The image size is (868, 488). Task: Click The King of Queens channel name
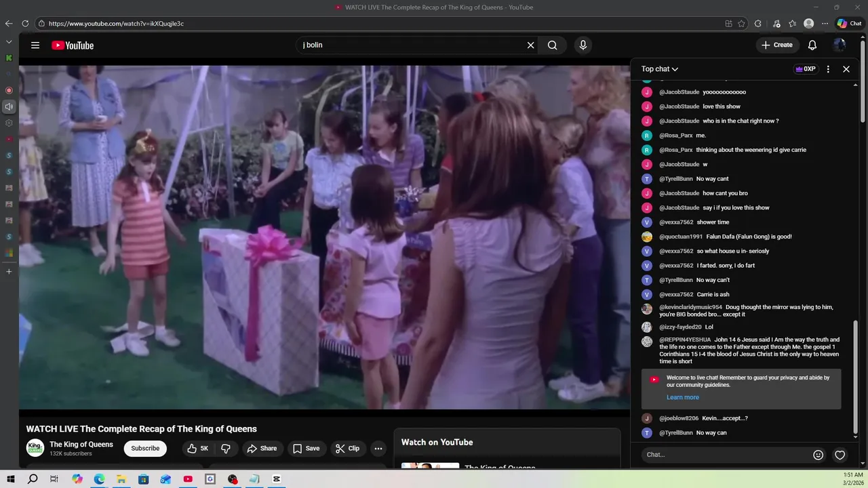coord(81,445)
